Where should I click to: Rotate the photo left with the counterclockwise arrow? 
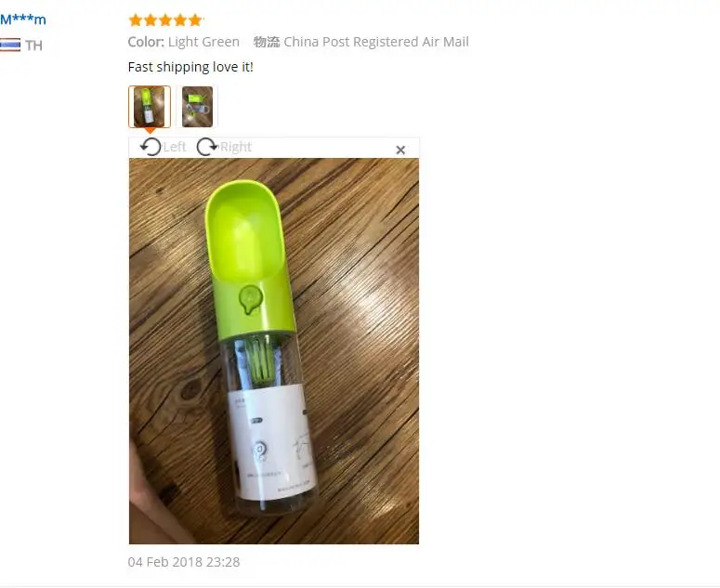pos(151,147)
